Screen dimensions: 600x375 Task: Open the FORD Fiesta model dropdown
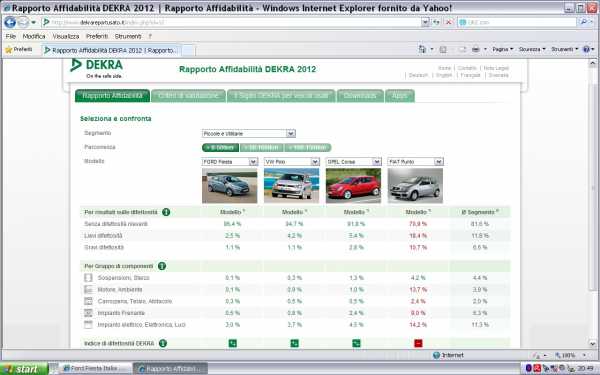pyautogui.click(x=230, y=162)
